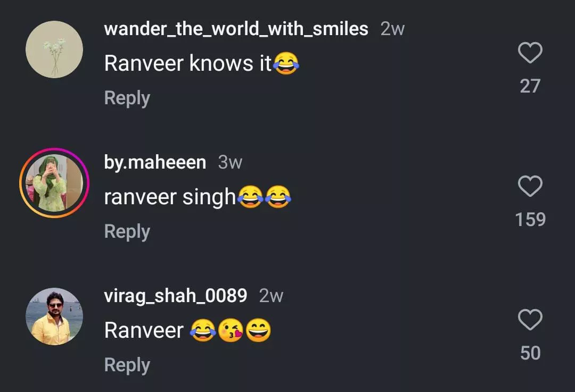The image size is (575, 392).
Task: Reply to virag_shah_0089's comment
Action: coord(127,365)
